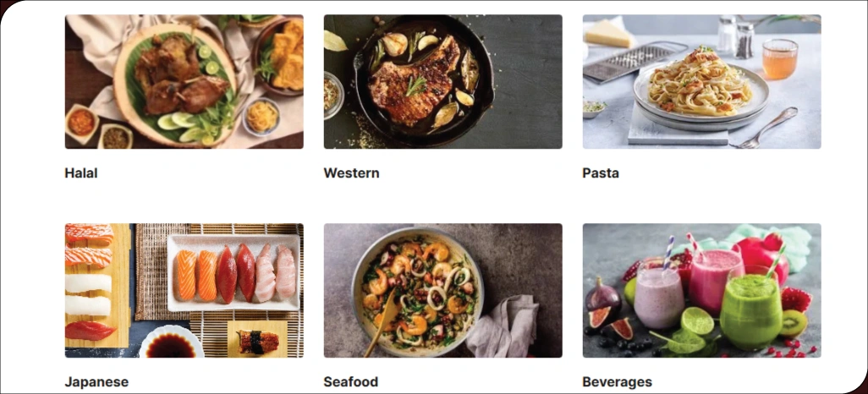
Task: Click the Japanese category label
Action: tap(96, 382)
